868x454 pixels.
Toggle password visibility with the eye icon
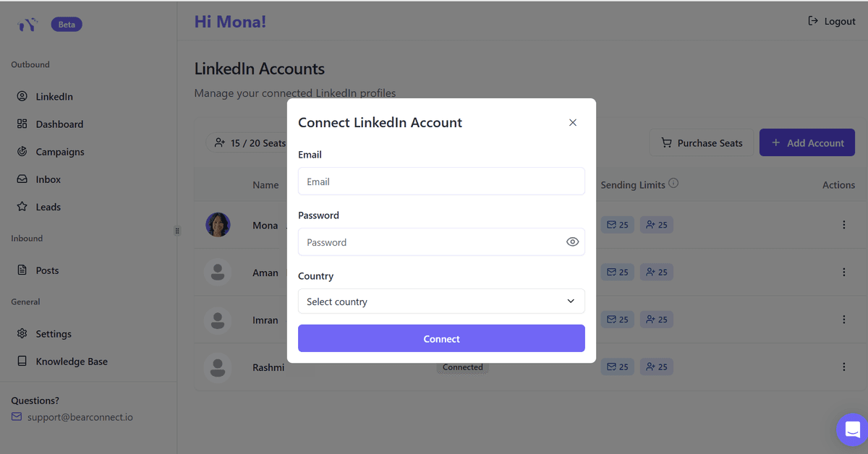572,241
